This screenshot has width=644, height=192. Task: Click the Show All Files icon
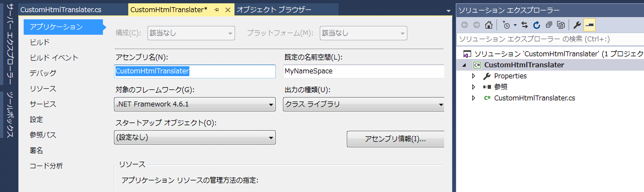click(x=561, y=25)
